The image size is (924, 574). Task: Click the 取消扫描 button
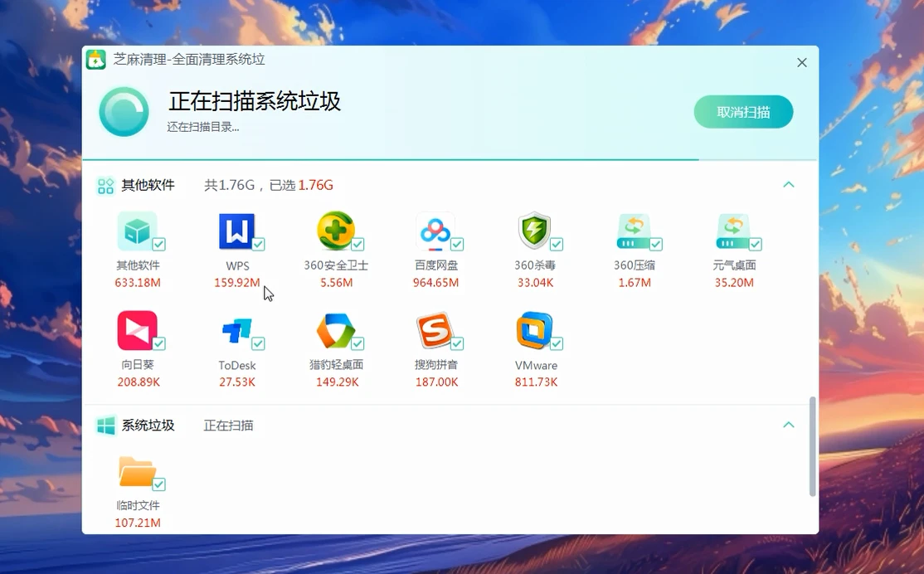(743, 112)
